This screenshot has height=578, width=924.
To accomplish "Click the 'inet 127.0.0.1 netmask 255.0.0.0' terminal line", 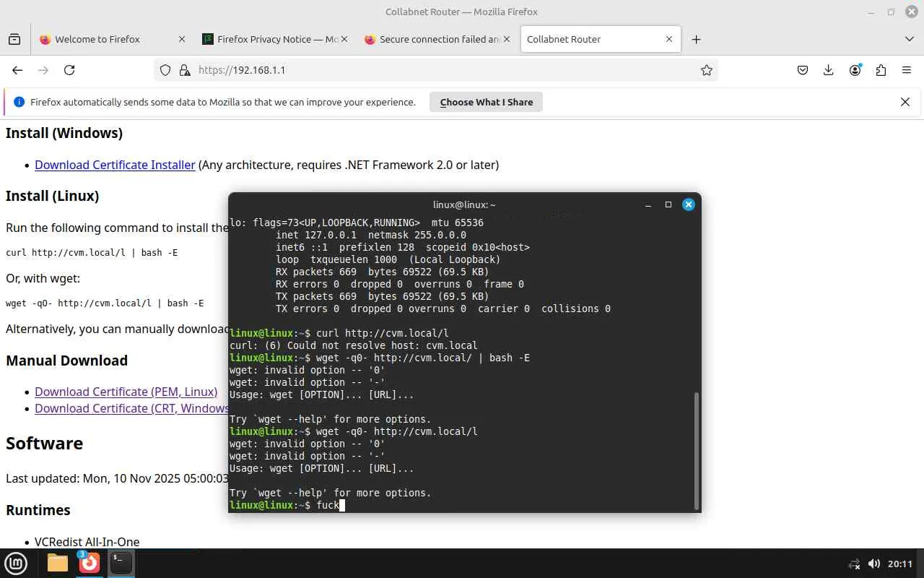I will point(370,235).
